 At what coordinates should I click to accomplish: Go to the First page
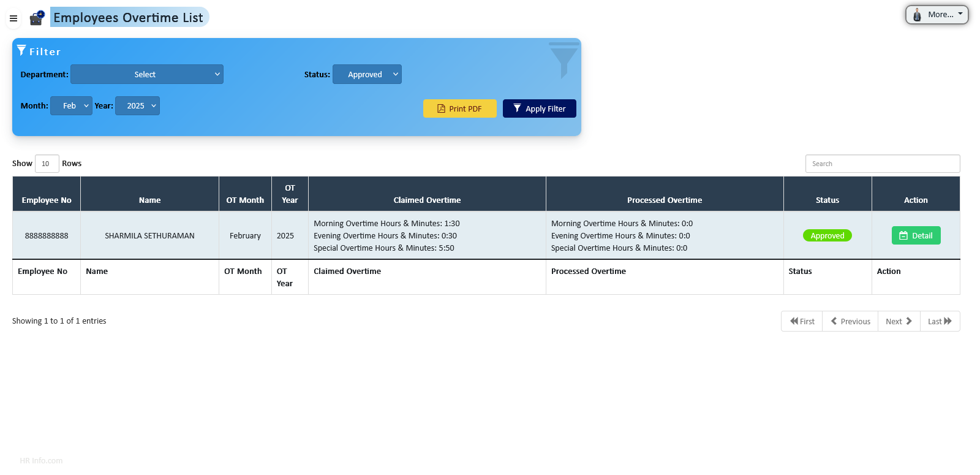(x=802, y=321)
